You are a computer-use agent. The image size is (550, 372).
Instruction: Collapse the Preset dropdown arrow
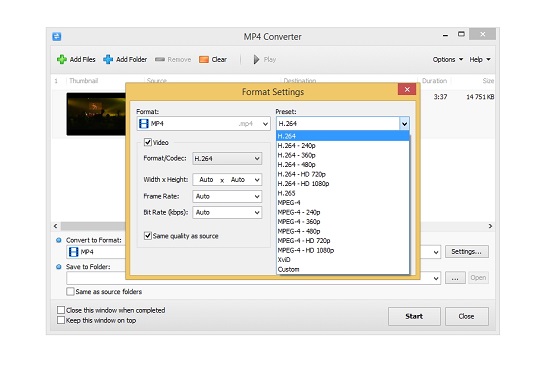404,123
